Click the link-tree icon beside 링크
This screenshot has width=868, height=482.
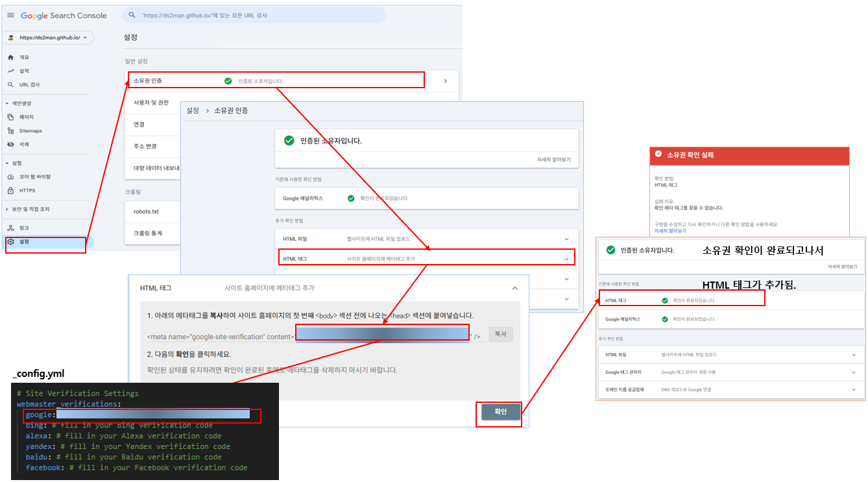point(10,228)
